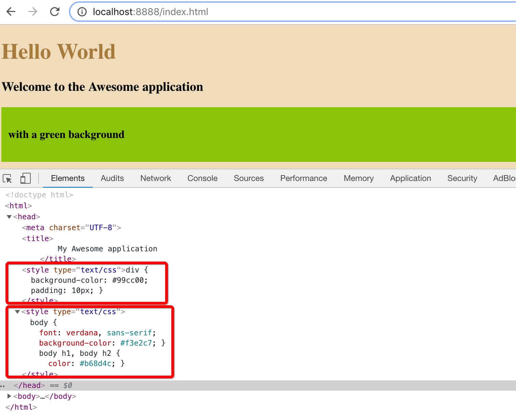Open the Console tab
This screenshot has width=516, height=420.
coord(202,178)
